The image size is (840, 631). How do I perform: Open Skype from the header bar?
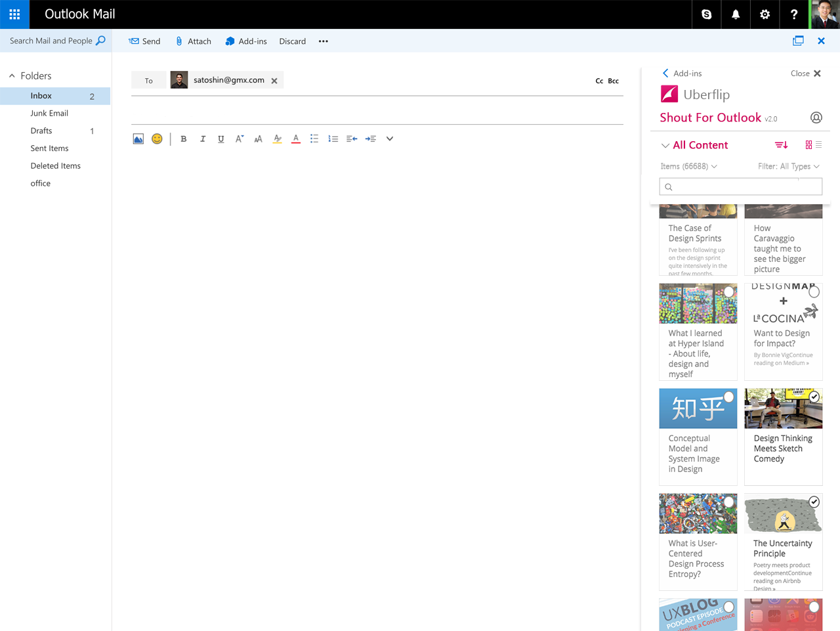pos(707,14)
